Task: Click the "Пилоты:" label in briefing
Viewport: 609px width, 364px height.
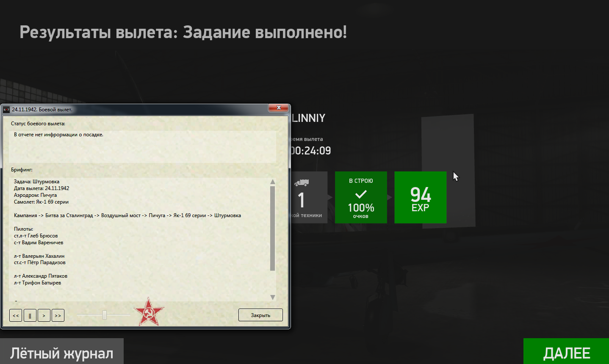Action: click(23, 229)
